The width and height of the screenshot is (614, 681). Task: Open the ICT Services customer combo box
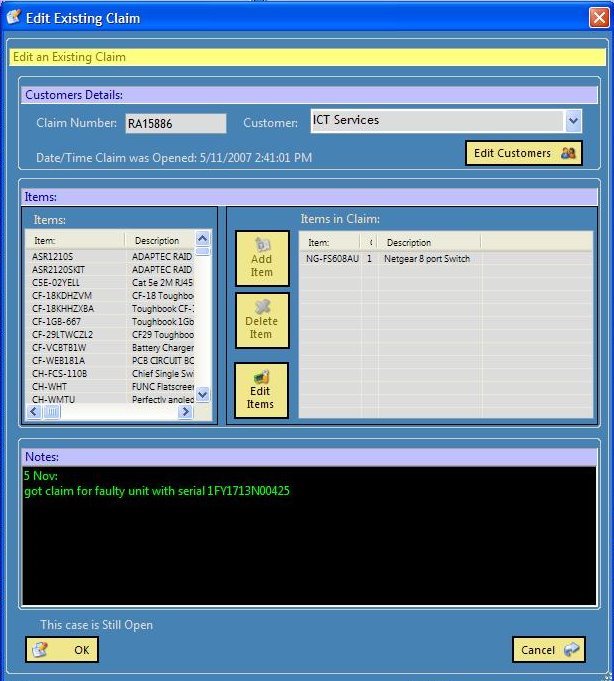coord(436,121)
